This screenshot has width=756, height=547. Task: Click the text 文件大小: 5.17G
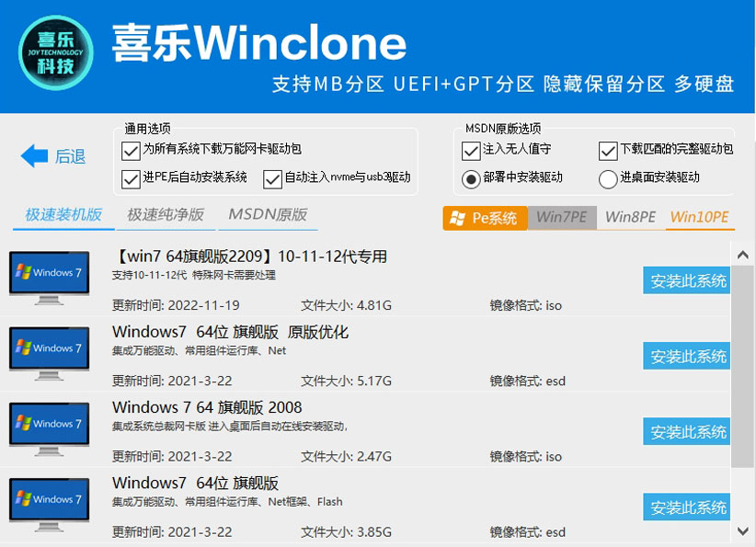(x=346, y=382)
